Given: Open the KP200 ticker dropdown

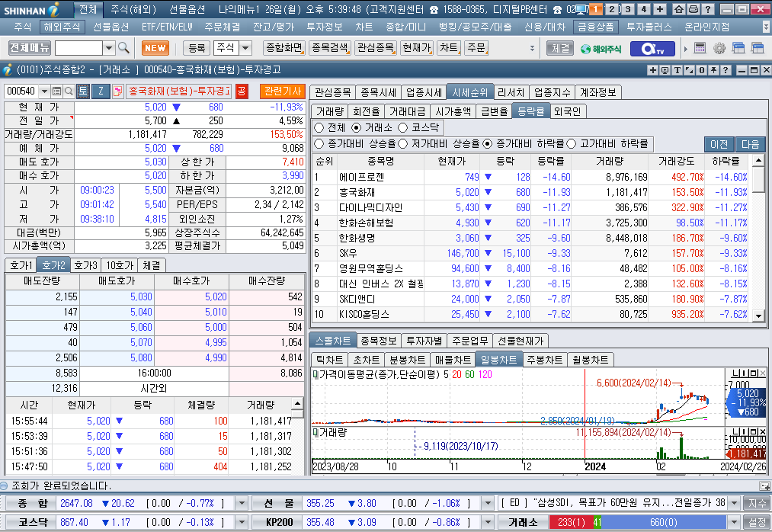Looking at the screenshot, I should point(488,522).
